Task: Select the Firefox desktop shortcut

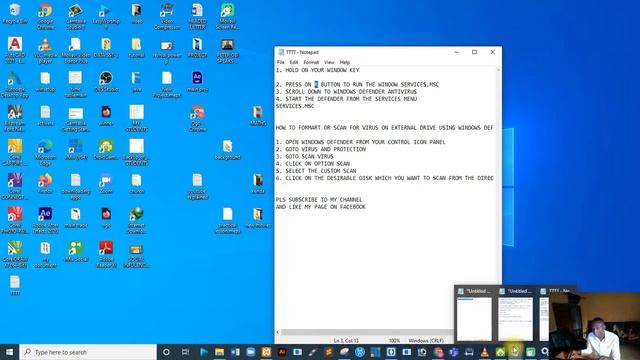Action: [45, 183]
